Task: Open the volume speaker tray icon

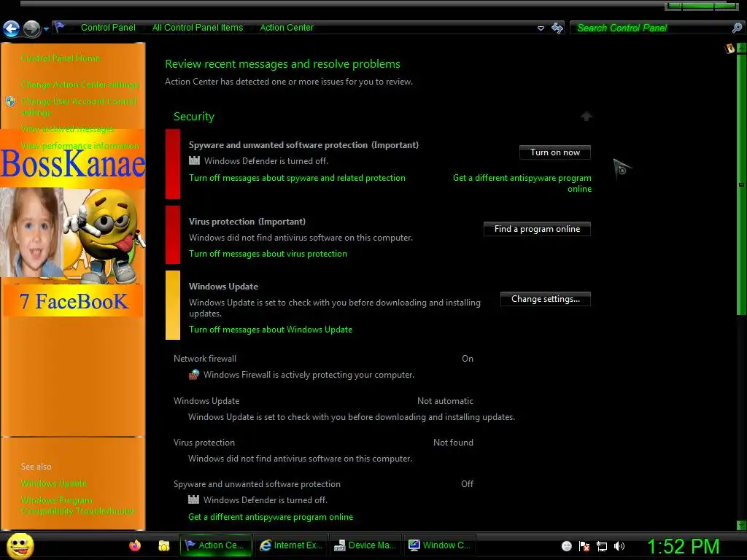Action: [619, 546]
